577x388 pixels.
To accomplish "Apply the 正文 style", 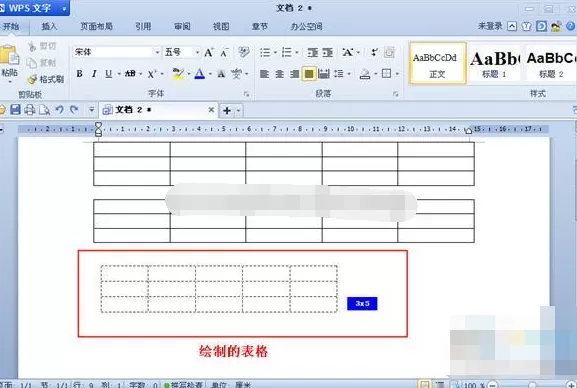I will coord(438,63).
